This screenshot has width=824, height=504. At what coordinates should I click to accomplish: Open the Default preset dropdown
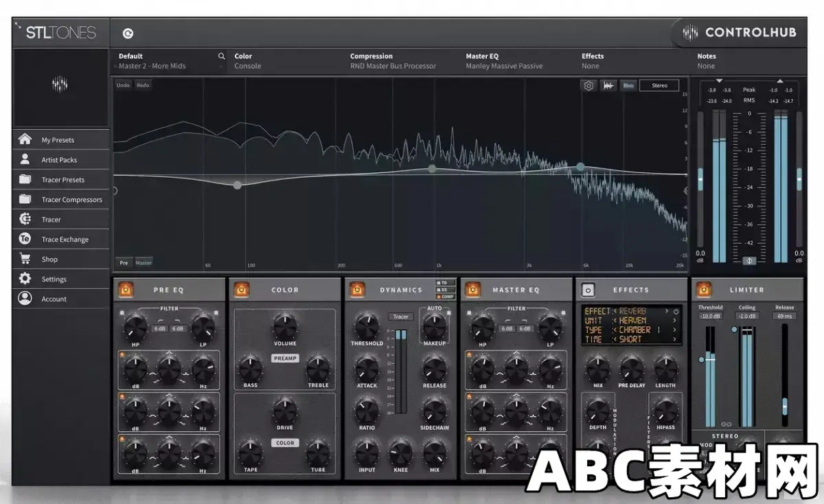(170, 61)
